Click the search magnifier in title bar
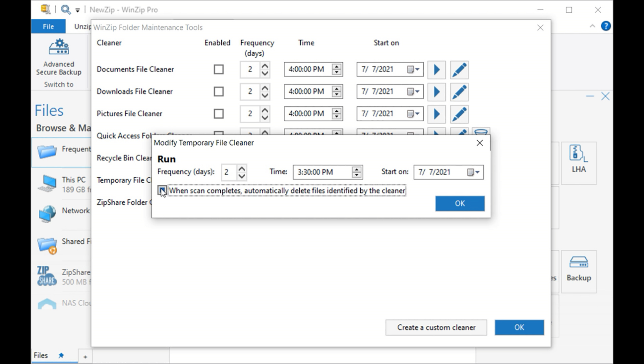The height and width of the screenshot is (364, 644). pyautogui.click(x=66, y=10)
